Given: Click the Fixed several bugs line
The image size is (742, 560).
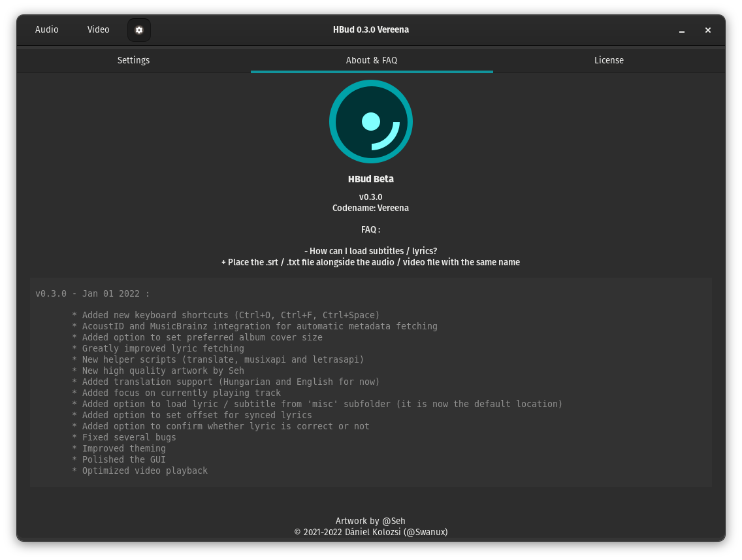Looking at the screenshot, I should tap(124, 437).
